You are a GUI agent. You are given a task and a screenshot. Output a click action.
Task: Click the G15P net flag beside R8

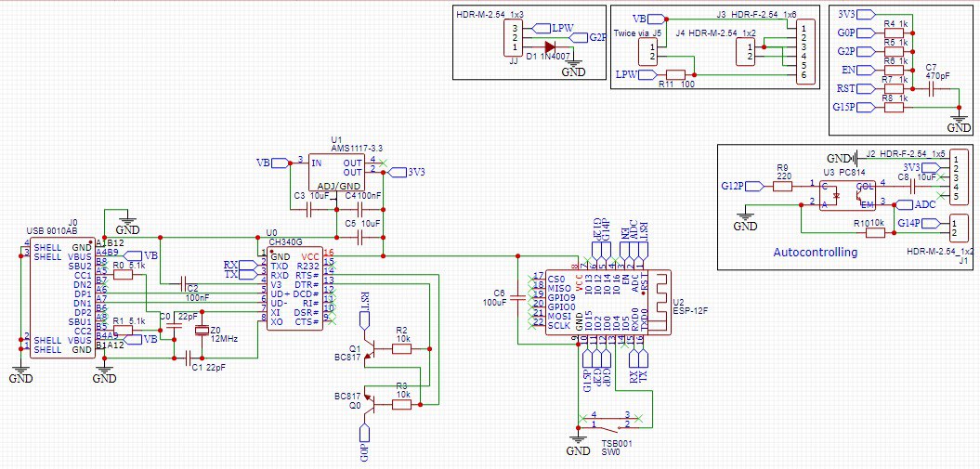pyautogui.click(x=852, y=108)
